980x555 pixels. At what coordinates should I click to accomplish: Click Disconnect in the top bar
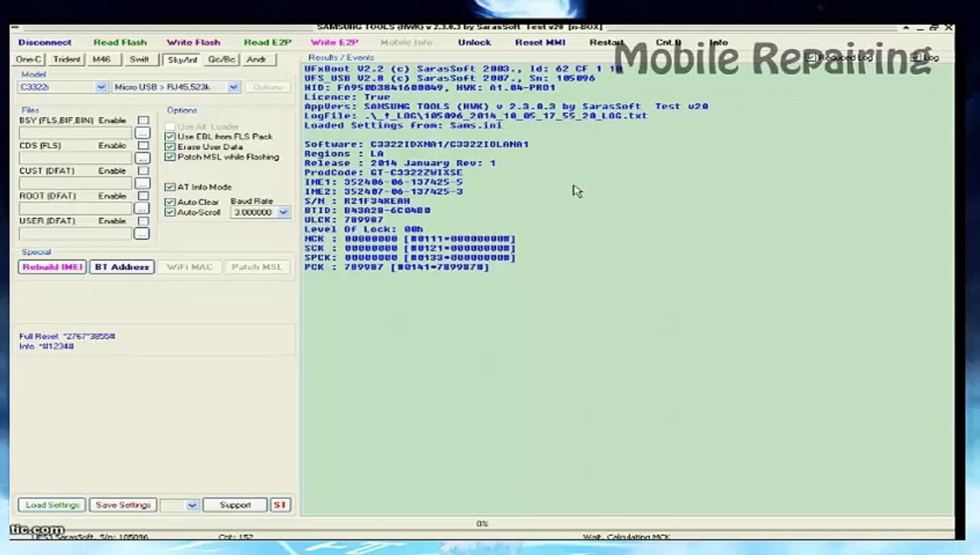click(45, 42)
